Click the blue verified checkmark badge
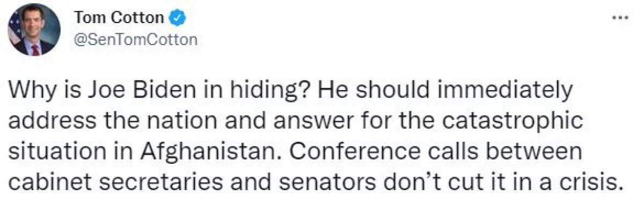This screenshot has width=644, height=211. pos(178,18)
